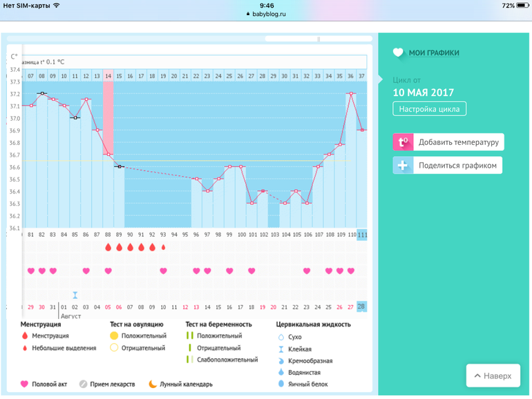Click the heart icon beside Мои графики
Image resolution: width=532 pixels, height=399 pixels.
tap(398, 52)
